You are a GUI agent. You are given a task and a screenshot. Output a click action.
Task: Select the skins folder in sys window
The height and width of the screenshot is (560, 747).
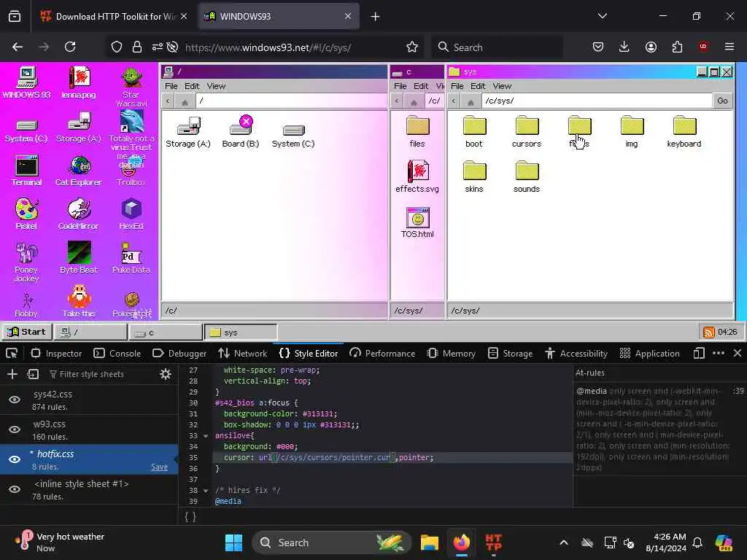[474, 176]
